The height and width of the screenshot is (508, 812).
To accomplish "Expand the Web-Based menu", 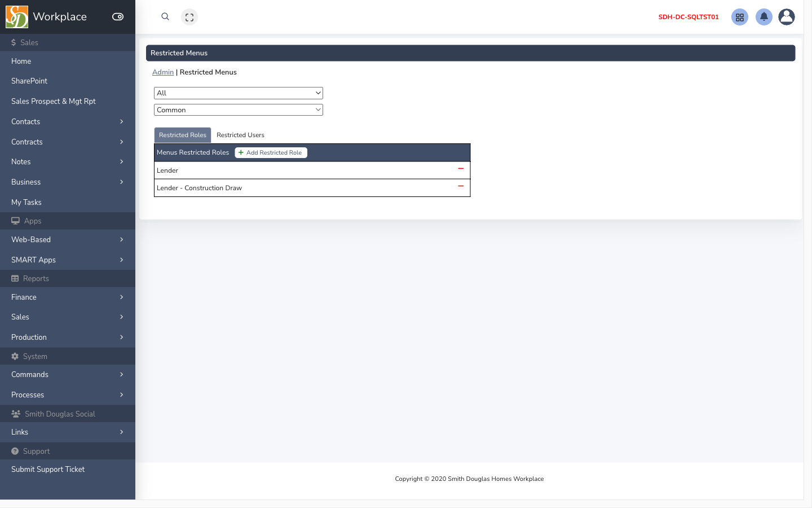I will tap(68, 239).
